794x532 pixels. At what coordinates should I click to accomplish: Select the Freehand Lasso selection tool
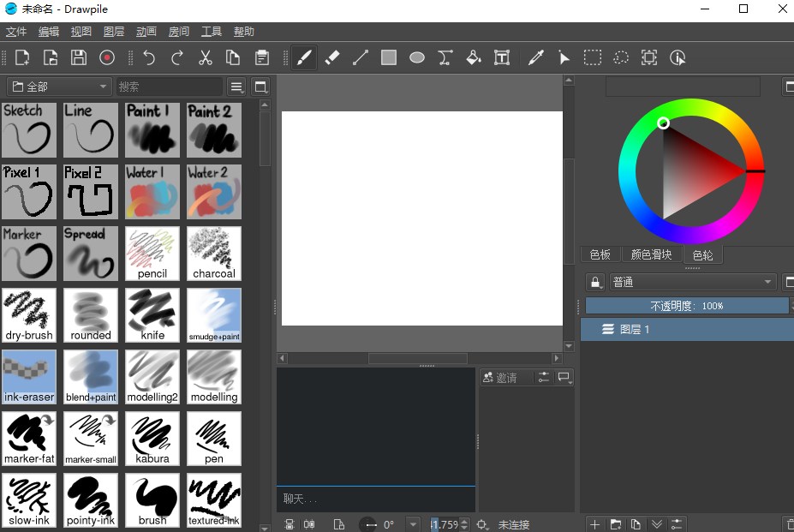(x=620, y=57)
